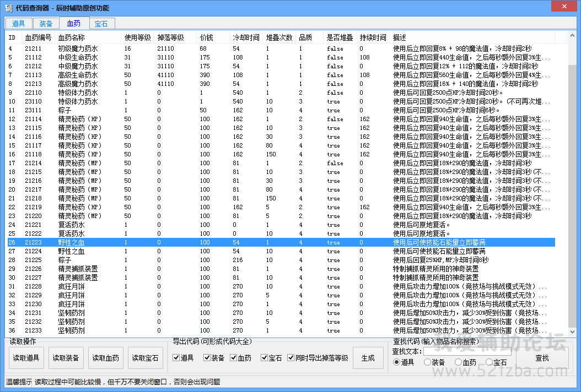This screenshot has width=581, height=392.
Task: Pick the 宝石 search radio button
Action: tap(489, 362)
